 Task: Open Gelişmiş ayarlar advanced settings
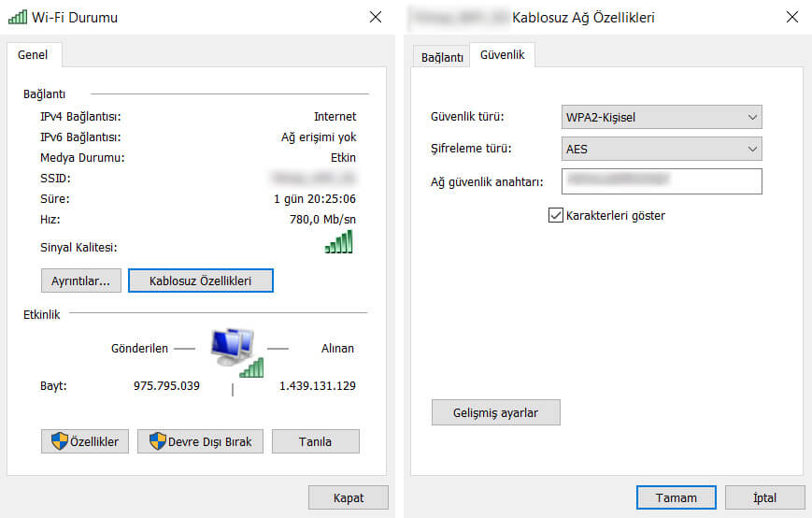click(495, 412)
